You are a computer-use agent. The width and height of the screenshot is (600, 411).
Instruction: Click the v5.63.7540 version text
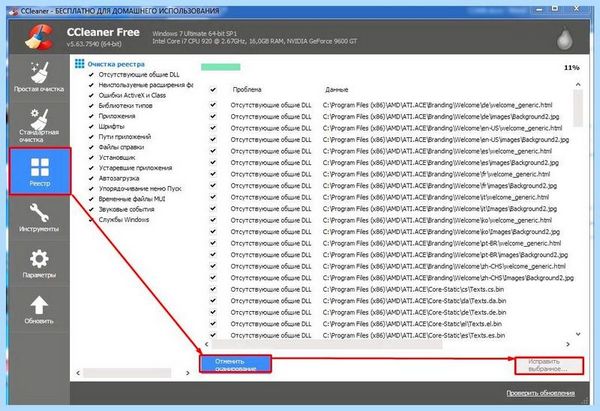94,44
